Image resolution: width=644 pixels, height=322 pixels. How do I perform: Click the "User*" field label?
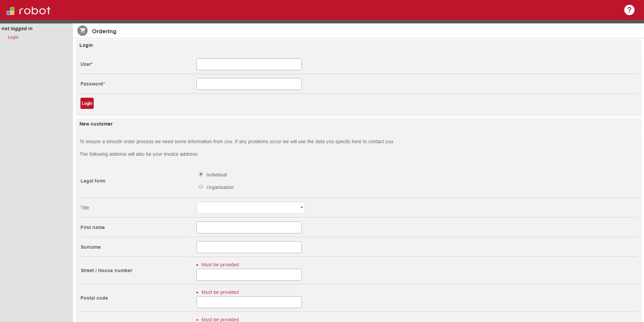pos(87,64)
